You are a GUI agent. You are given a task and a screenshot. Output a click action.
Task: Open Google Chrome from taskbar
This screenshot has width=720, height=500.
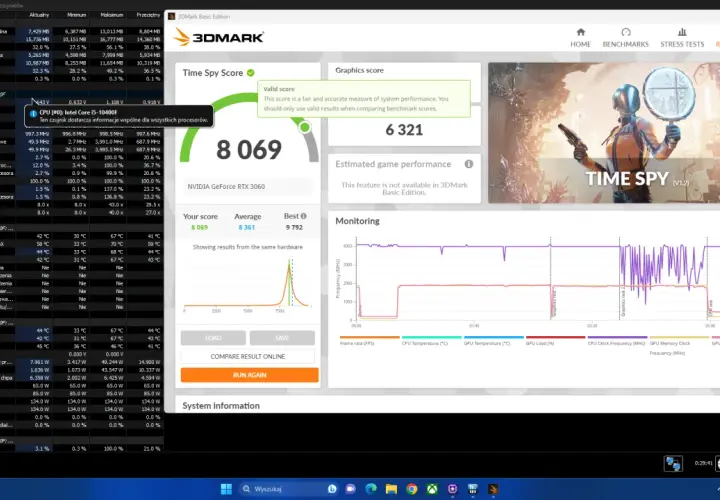[x=412, y=489]
